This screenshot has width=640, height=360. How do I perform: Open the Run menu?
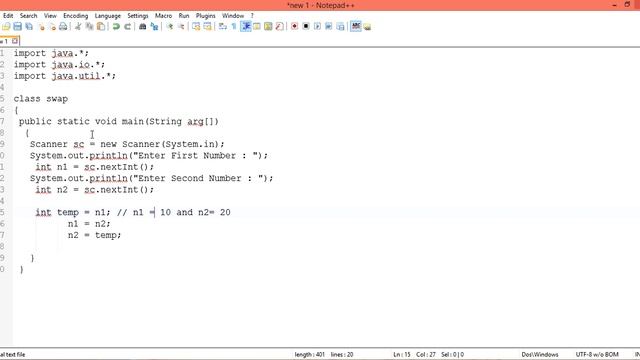point(184,16)
